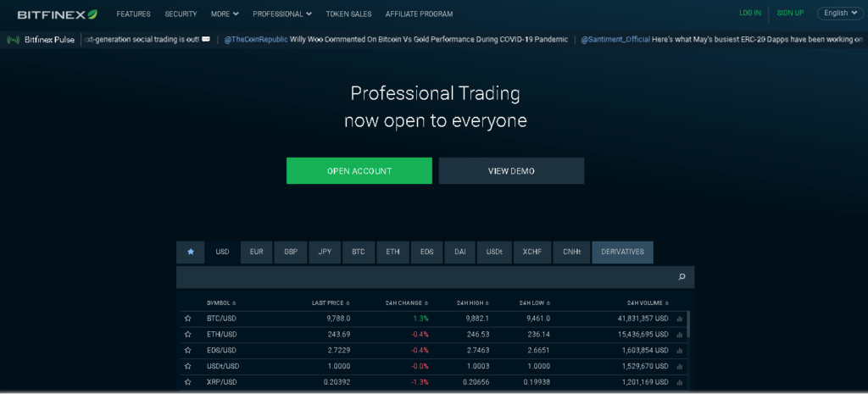Click the 1.3% green change value

coord(420,319)
